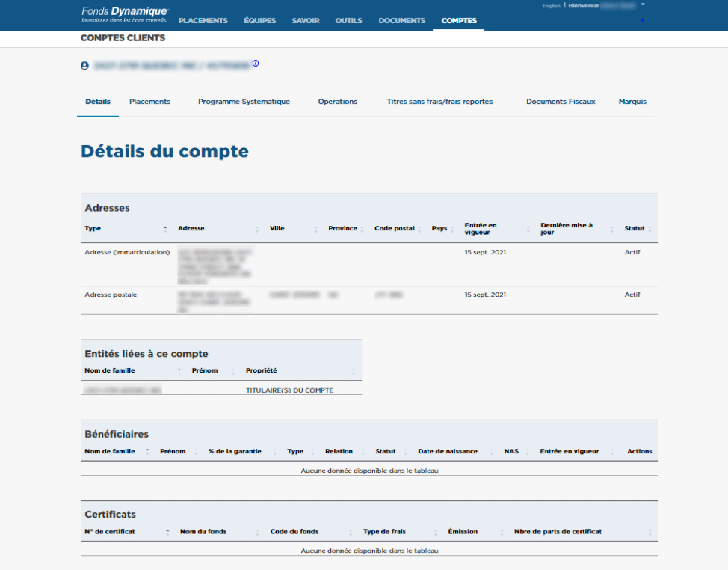Open the Documents Fiscaux tab

point(561,102)
